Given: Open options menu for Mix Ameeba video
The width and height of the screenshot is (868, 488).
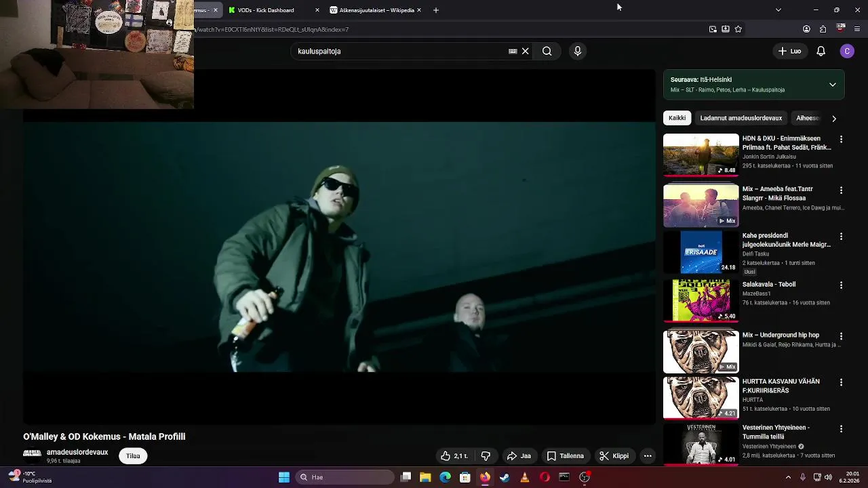Looking at the screenshot, I should 841,190.
